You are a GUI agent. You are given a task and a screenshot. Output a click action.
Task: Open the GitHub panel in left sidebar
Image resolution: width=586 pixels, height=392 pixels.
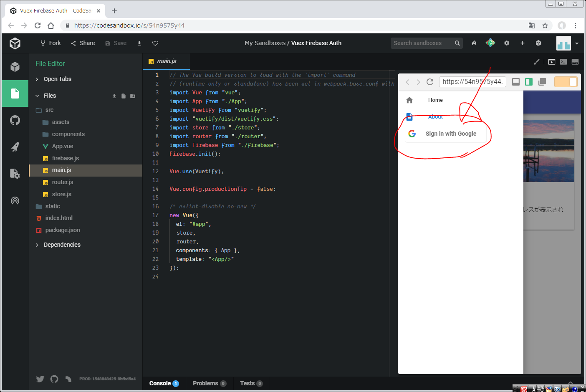tap(15, 120)
